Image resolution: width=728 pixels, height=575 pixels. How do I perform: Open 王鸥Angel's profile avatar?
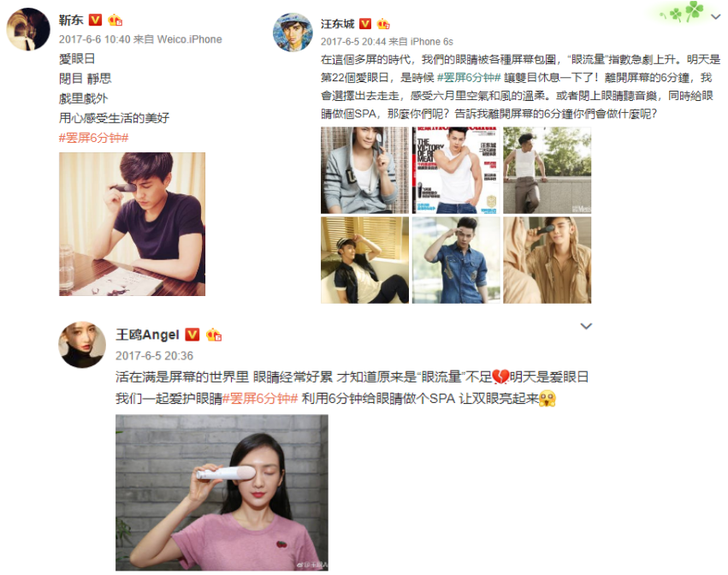82,345
